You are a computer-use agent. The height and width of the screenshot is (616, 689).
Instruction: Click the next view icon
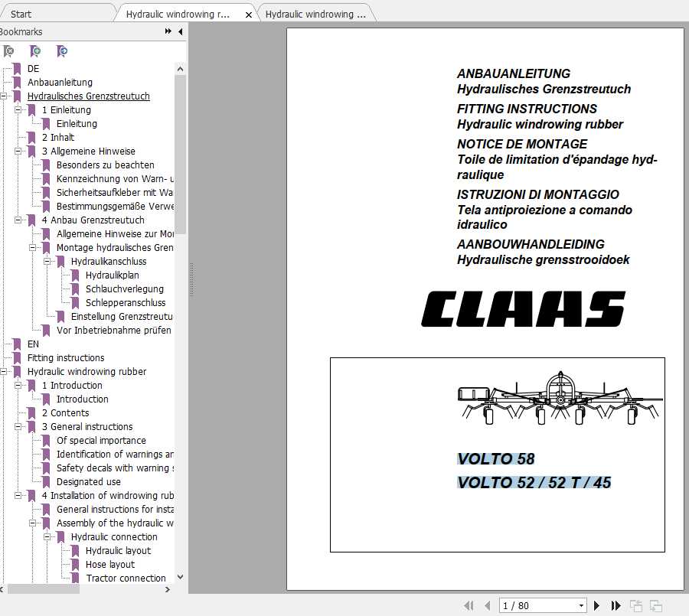[x=658, y=605]
